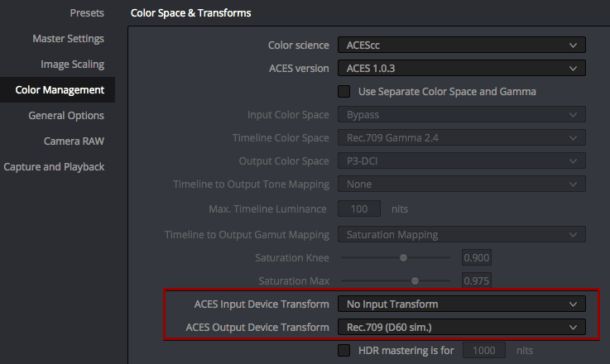The image size is (610, 364).
Task: Click the Saturation Max value field
Action: pyautogui.click(x=477, y=281)
